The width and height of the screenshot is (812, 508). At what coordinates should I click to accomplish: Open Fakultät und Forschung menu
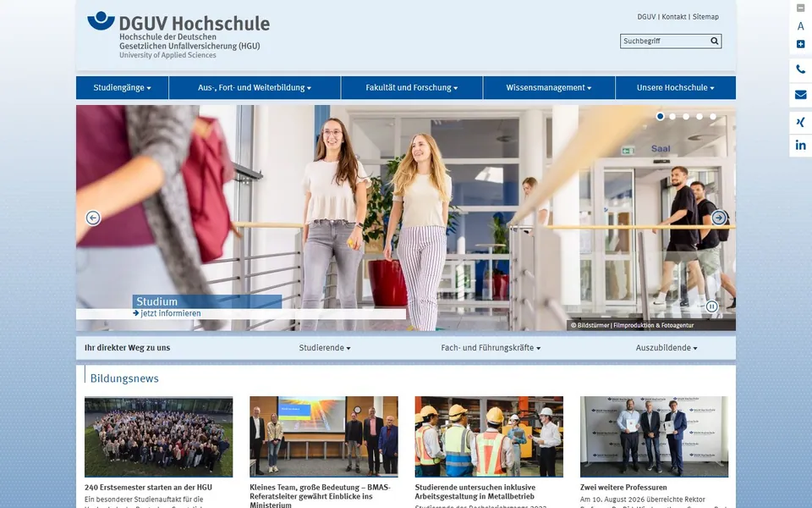click(412, 87)
